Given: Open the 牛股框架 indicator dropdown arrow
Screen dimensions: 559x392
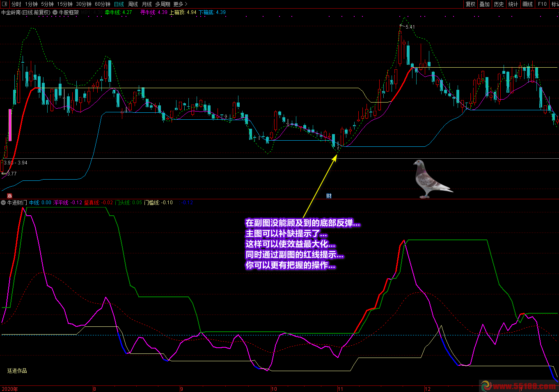Looking at the screenshot, I should click(x=55, y=12).
